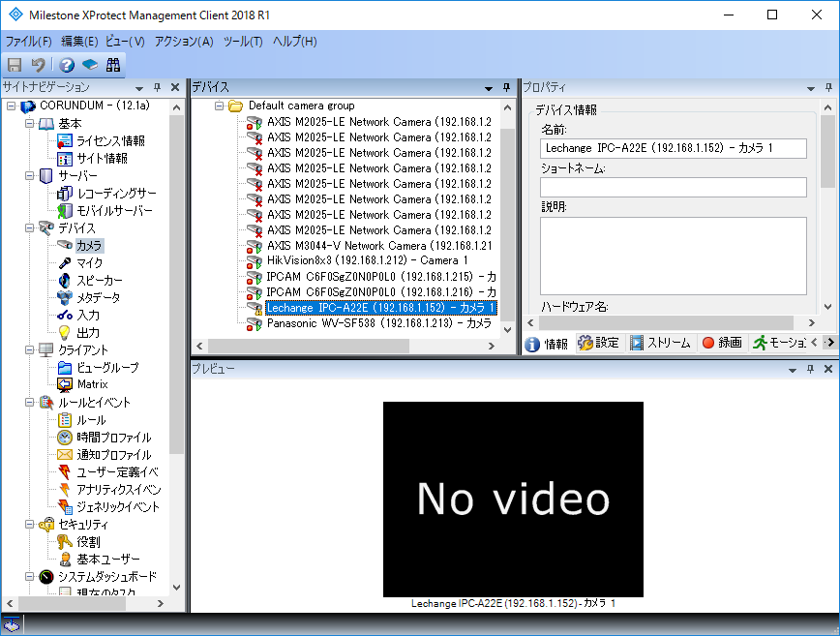Click the Undo toolbar icon
The height and width of the screenshot is (636, 840).
[x=38, y=65]
